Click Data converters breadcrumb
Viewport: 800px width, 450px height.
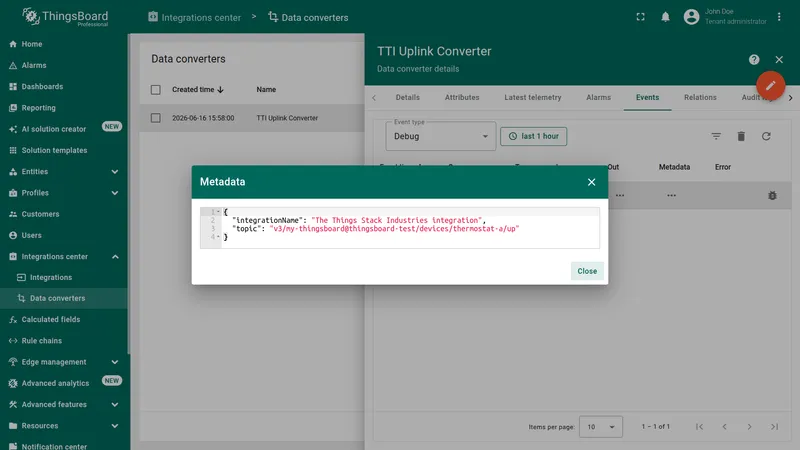coord(308,17)
